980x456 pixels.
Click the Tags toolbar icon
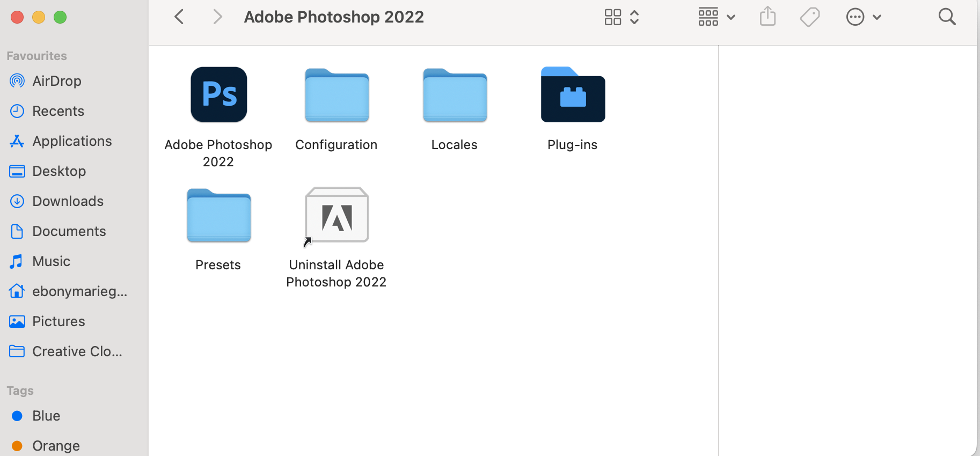click(810, 17)
